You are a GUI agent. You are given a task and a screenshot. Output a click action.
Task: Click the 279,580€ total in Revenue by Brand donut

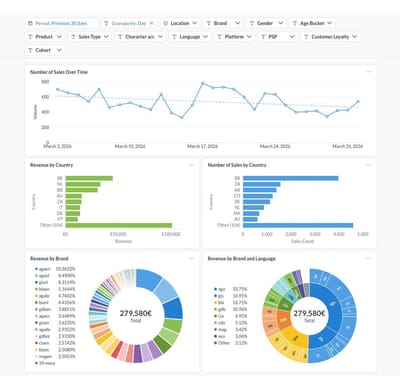click(136, 313)
